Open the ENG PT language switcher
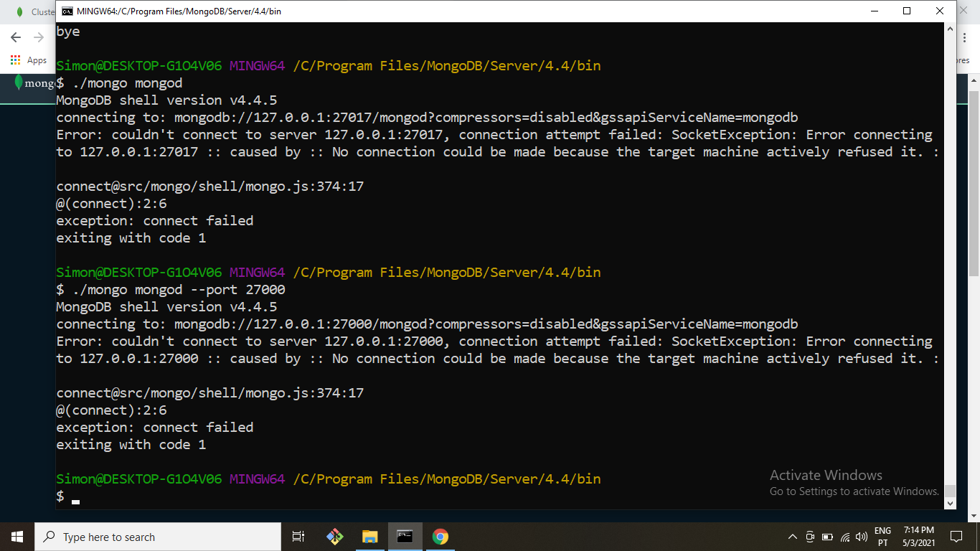 point(882,537)
